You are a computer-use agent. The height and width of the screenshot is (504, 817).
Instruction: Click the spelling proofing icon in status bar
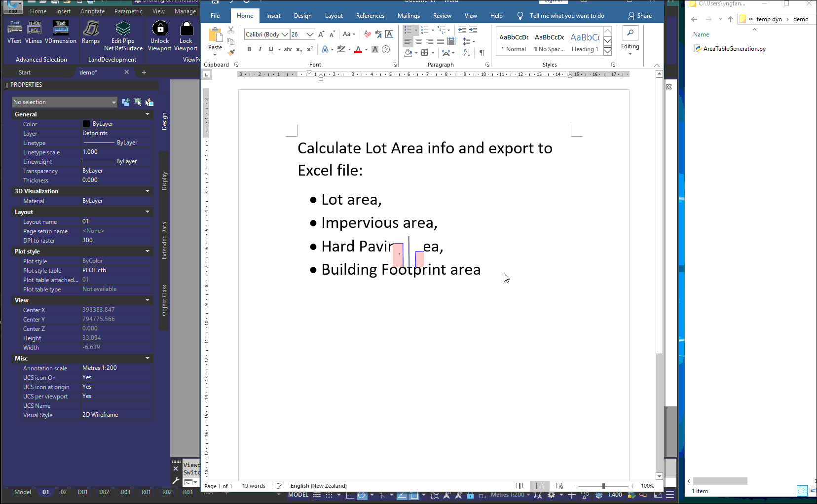[278, 486]
